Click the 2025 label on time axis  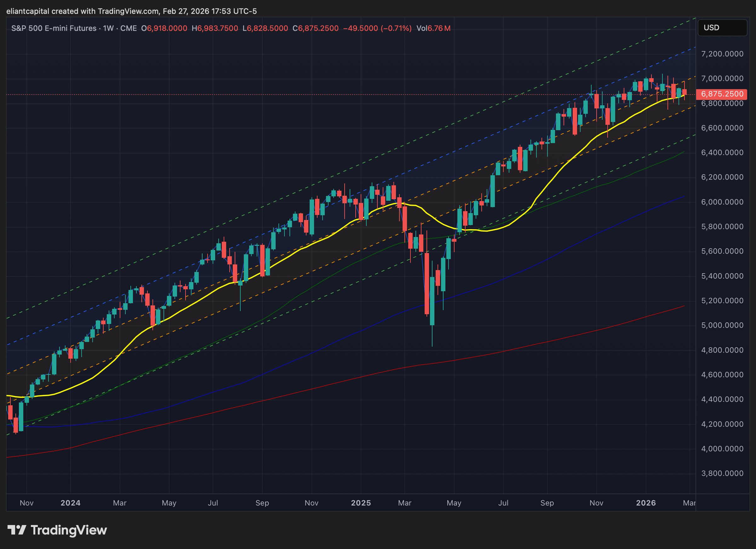pos(361,503)
